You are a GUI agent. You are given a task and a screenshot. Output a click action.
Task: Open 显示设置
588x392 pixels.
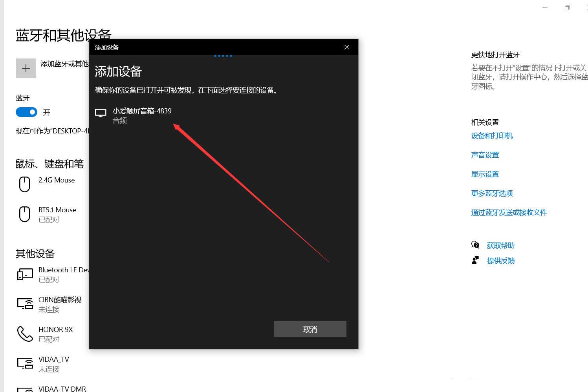point(485,174)
